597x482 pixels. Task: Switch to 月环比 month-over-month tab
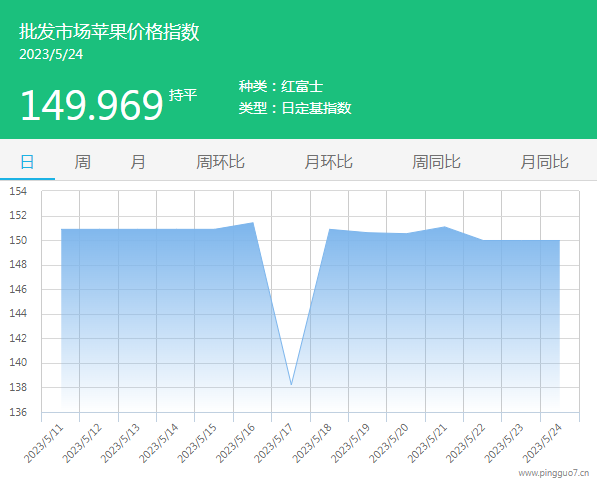328,162
